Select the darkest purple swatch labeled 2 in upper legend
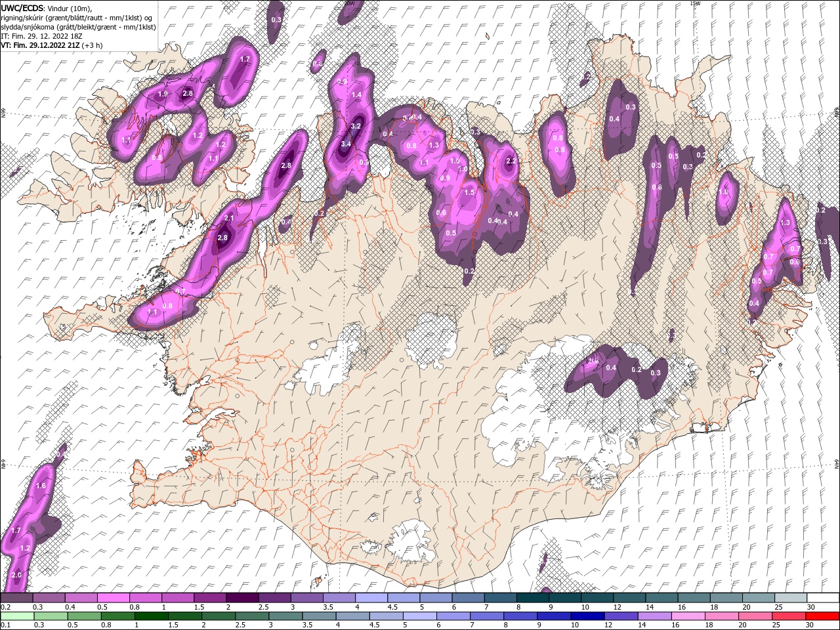840x630 pixels. (x=241, y=598)
